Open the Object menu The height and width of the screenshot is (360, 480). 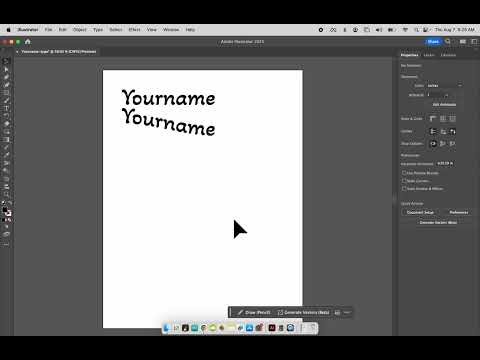click(80, 30)
